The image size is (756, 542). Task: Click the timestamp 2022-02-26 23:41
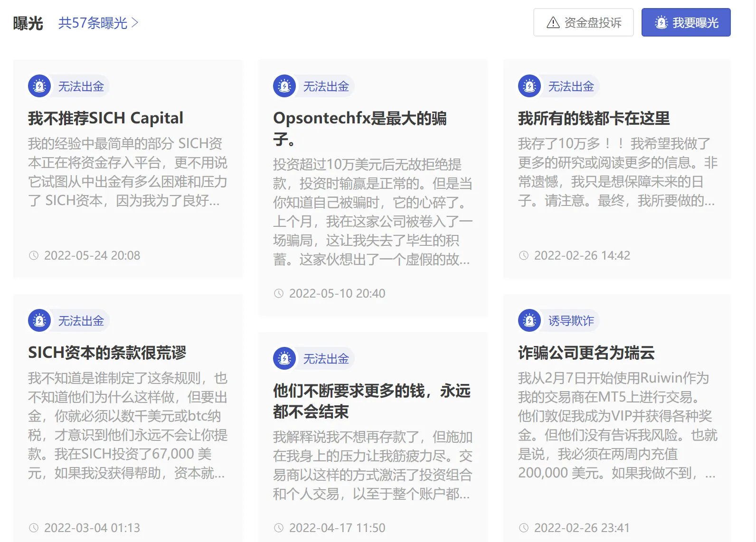point(582,528)
